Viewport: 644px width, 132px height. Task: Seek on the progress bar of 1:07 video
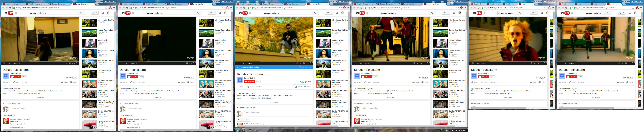[x=391, y=61]
